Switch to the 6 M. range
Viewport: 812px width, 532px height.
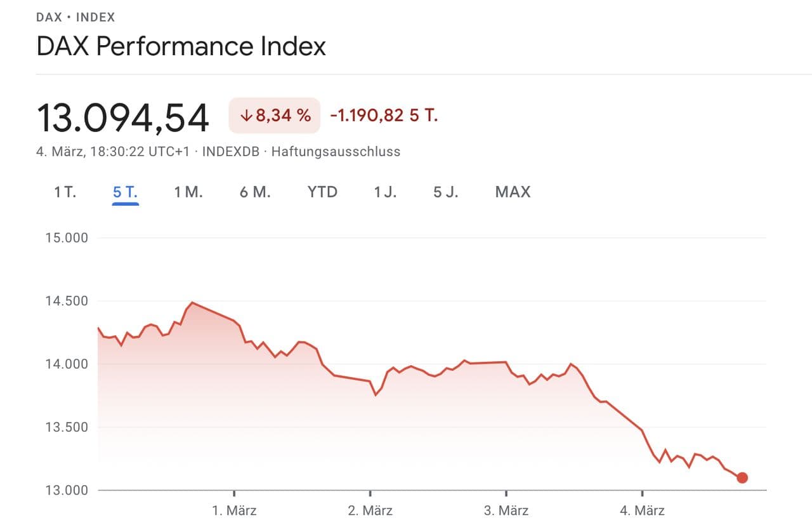coord(255,192)
